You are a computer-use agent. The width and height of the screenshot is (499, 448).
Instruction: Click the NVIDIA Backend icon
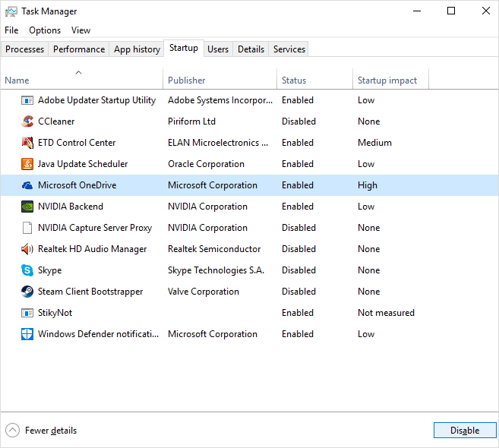pos(27,207)
